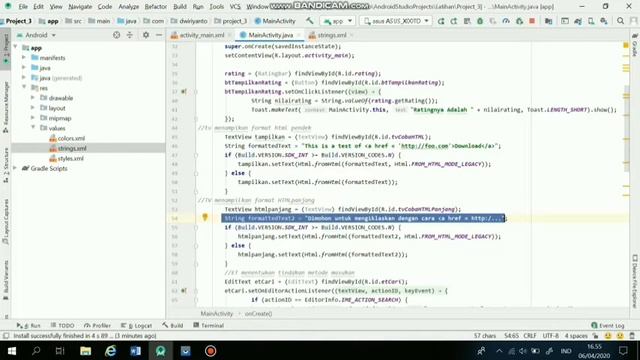
Task: Toggle the Structure side tab
Action: [x=6, y=165]
